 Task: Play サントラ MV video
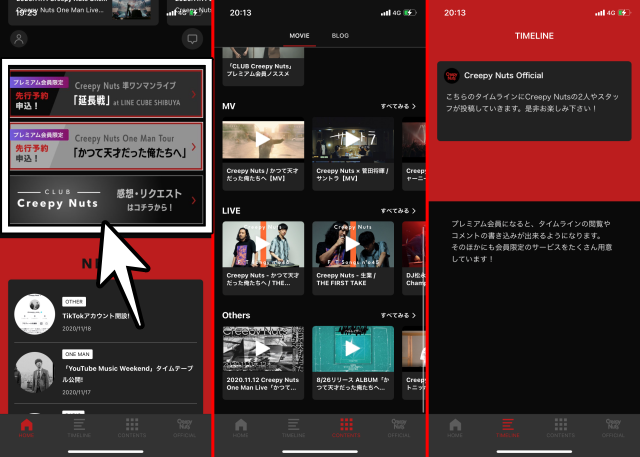coord(353,140)
